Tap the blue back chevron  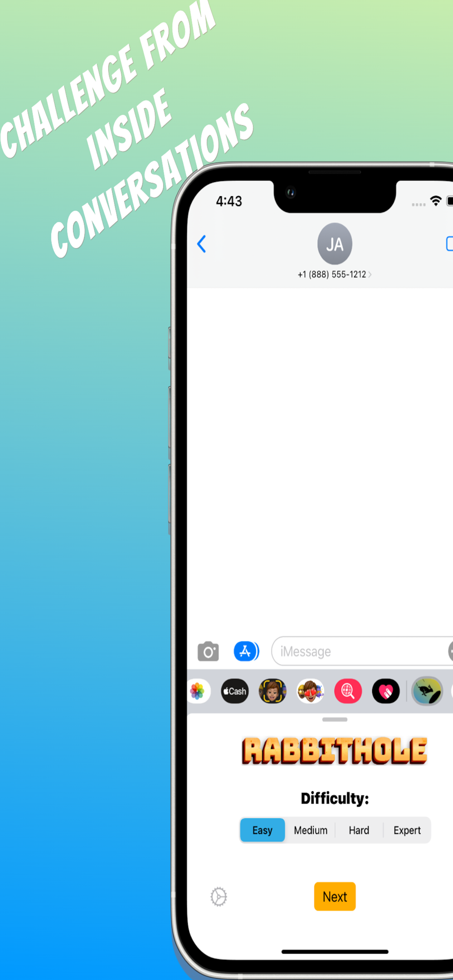tap(201, 244)
